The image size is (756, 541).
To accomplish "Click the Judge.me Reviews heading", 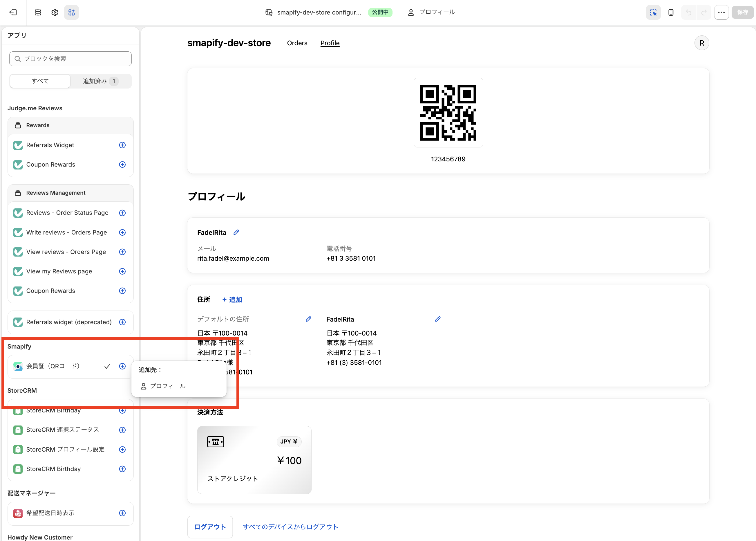I will pyautogui.click(x=35, y=108).
